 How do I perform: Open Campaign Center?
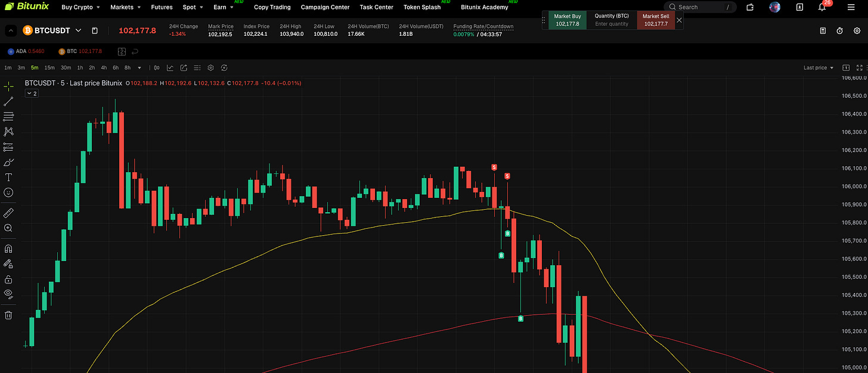325,7
